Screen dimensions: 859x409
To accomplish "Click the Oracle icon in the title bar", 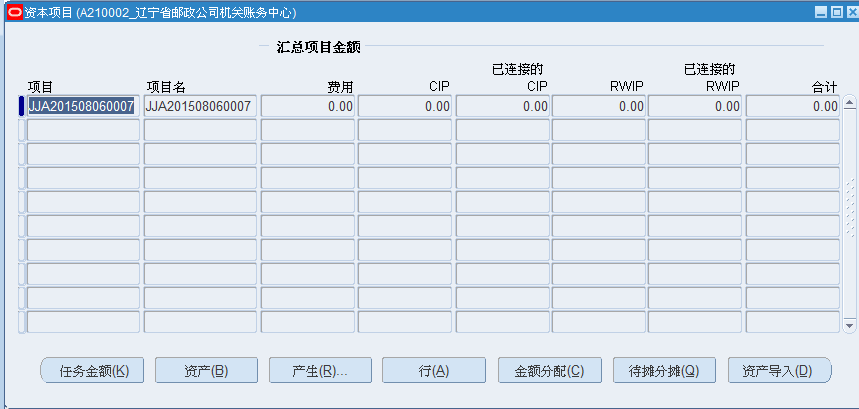I will pyautogui.click(x=14, y=12).
